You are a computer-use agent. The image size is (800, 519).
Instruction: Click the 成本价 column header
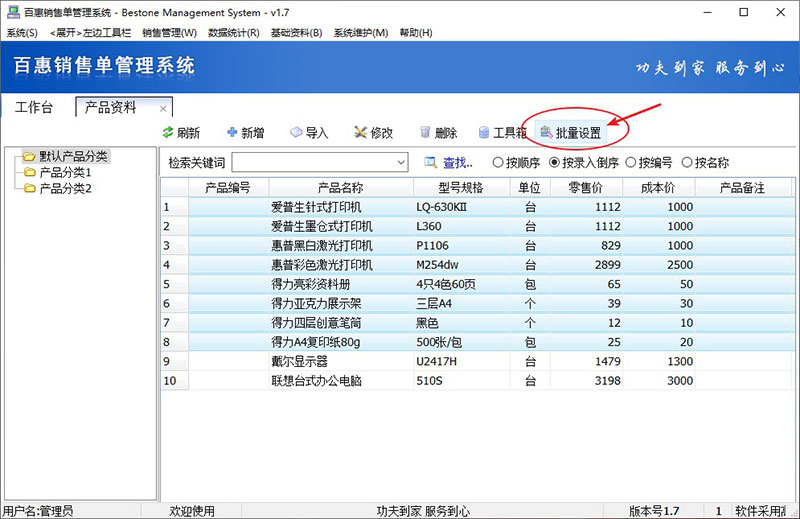(658, 187)
